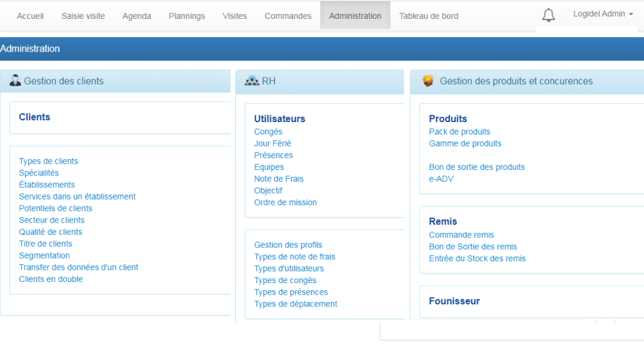The width and height of the screenshot is (644, 348).
Task: Open Types de clients link
Action: [x=48, y=161]
